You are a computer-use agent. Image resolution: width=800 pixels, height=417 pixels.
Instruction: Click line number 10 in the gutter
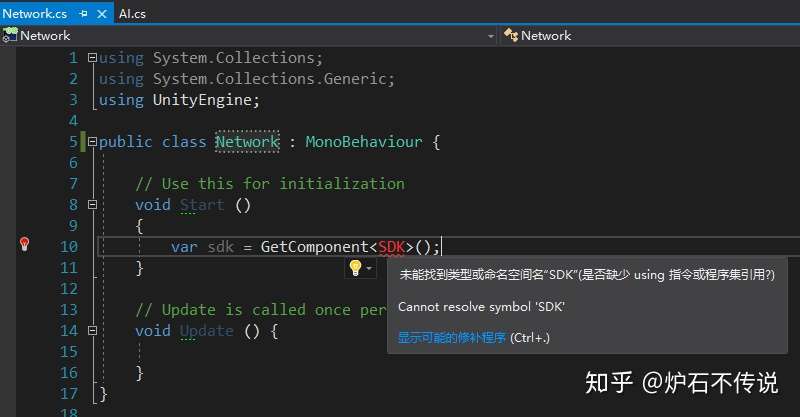(68, 246)
